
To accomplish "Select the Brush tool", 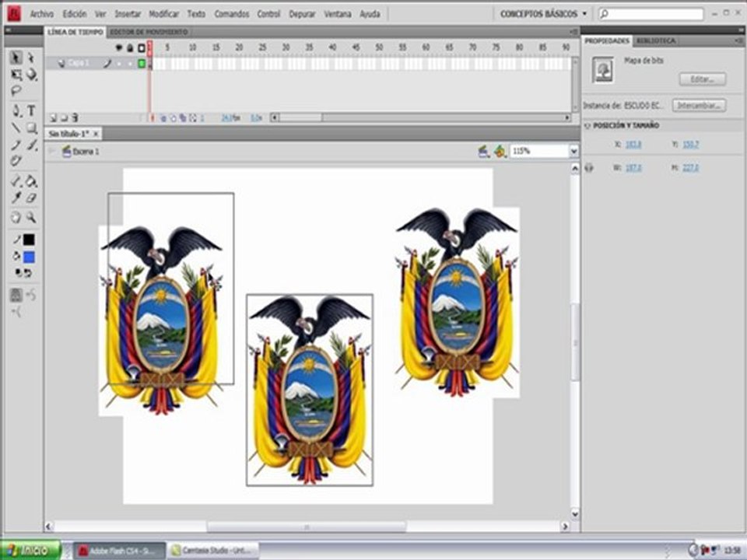I will (x=31, y=145).
